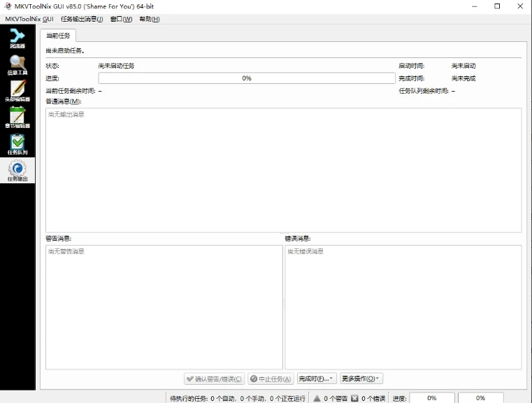Select the Job output (任务输出) tool
The height and width of the screenshot is (403, 532).
17,171
